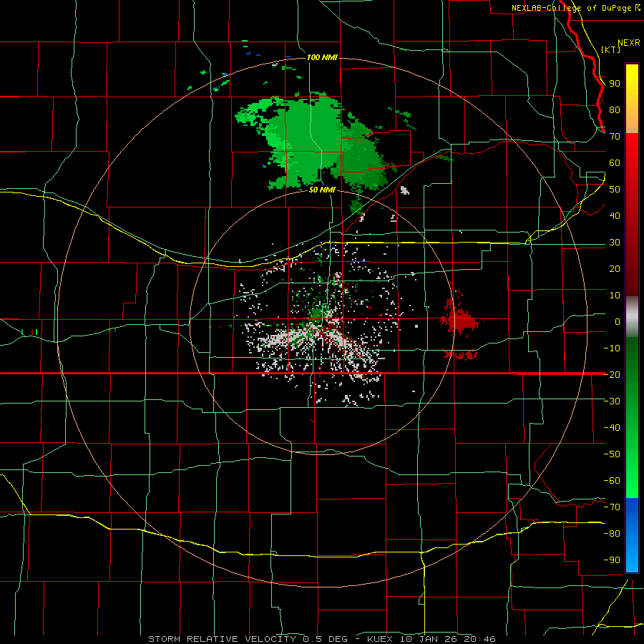Click the -40 value on the velocity scale
The width and height of the screenshot is (644, 644).
612,428
